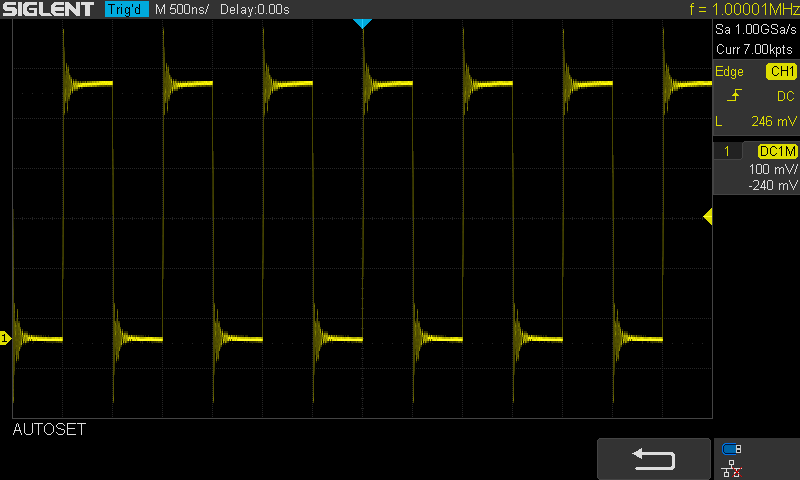This screenshot has height=480, width=800.
Task: Click the SIGLENT logo
Action: click(48, 9)
